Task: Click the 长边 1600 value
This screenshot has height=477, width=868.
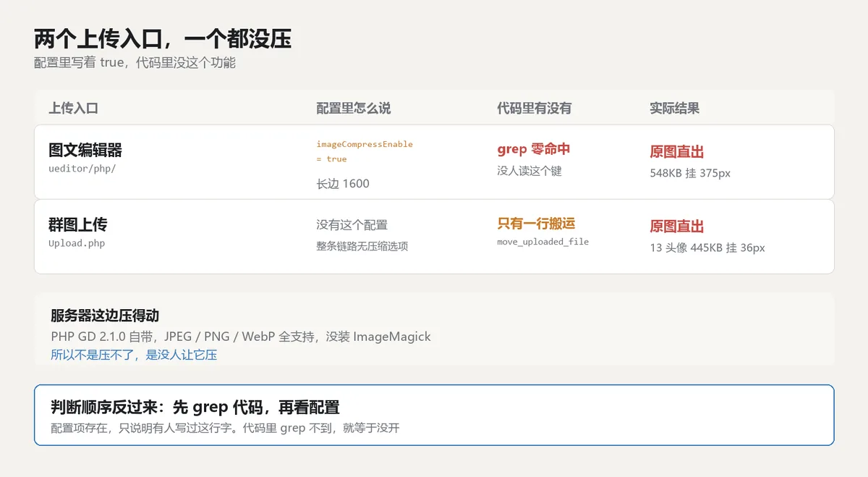Action: [343, 184]
